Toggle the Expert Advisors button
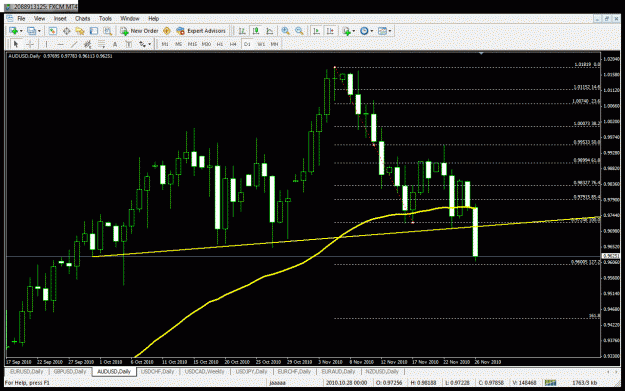 [x=201, y=31]
